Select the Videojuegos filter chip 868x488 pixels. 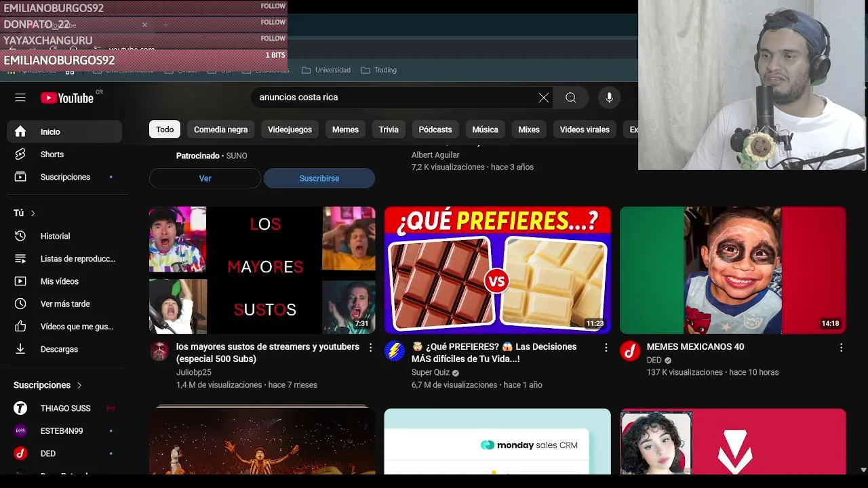[290, 129]
